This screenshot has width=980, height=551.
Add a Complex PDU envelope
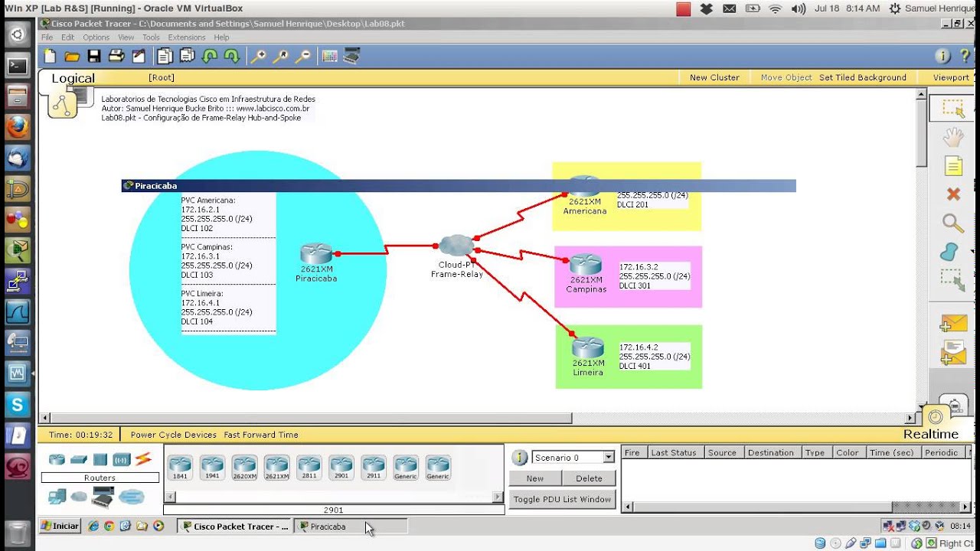coord(953,353)
